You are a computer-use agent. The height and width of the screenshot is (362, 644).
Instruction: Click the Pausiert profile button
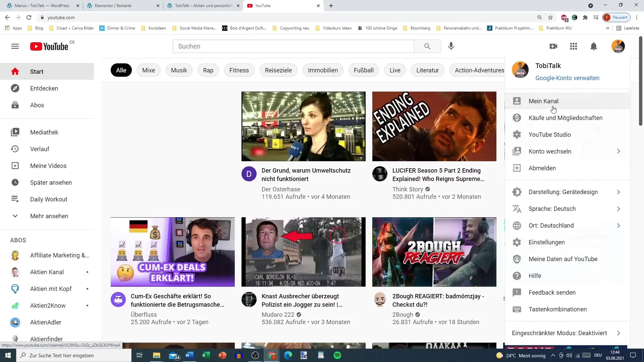[616, 17]
